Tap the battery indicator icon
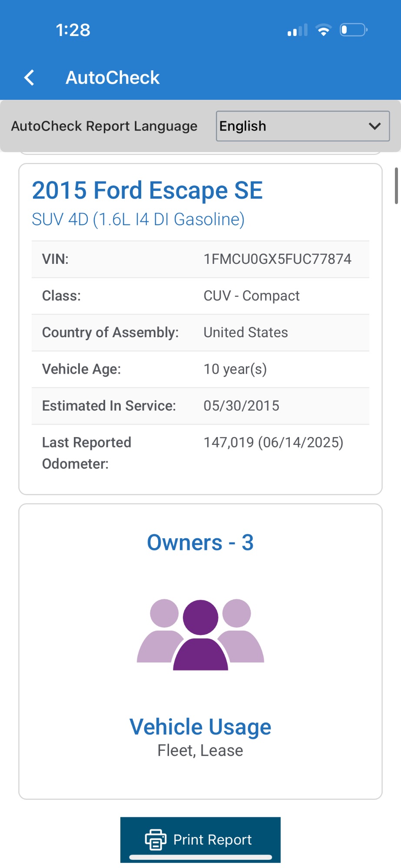This screenshot has width=401, height=868. click(x=353, y=30)
